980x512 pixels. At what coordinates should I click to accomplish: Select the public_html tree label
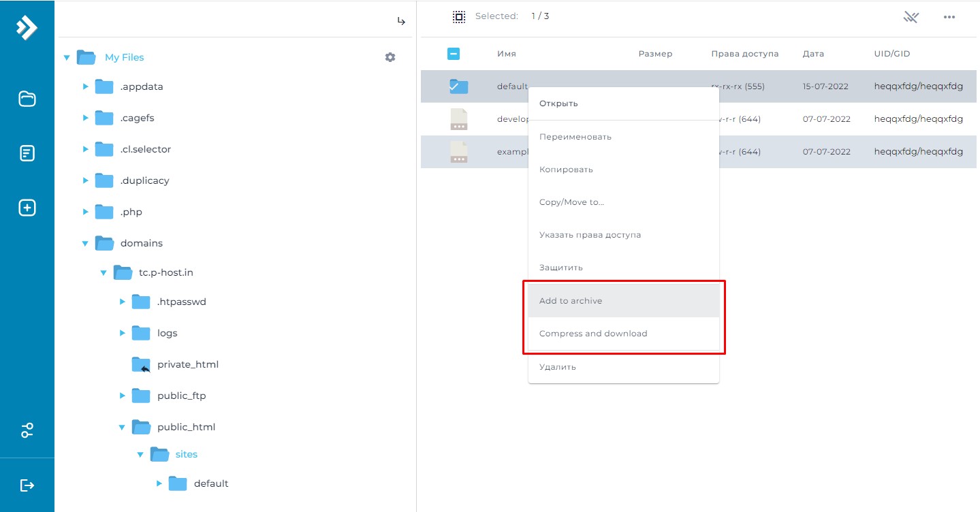(x=186, y=427)
